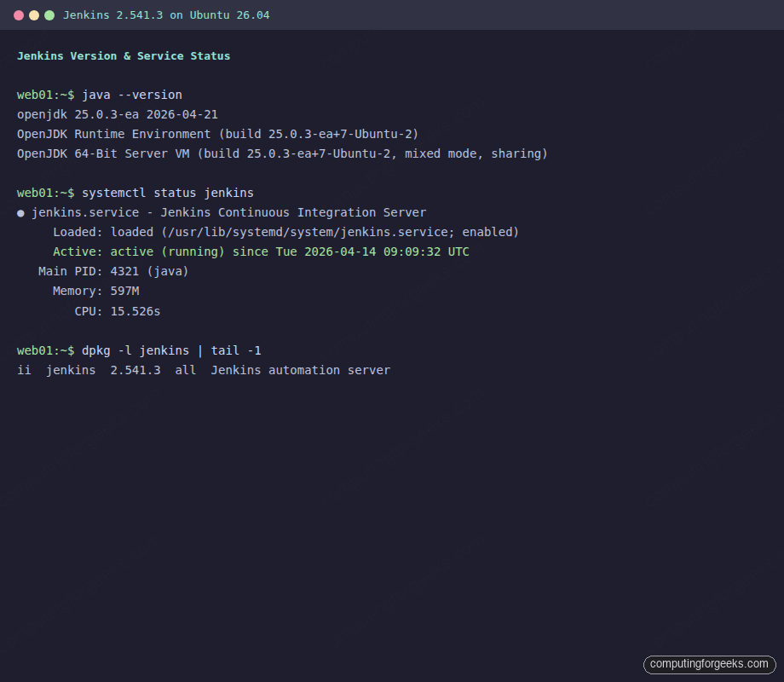This screenshot has width=784, height=682.
Task: Select the Jenkins Version & Service Status heading
Action: [123, 55]
